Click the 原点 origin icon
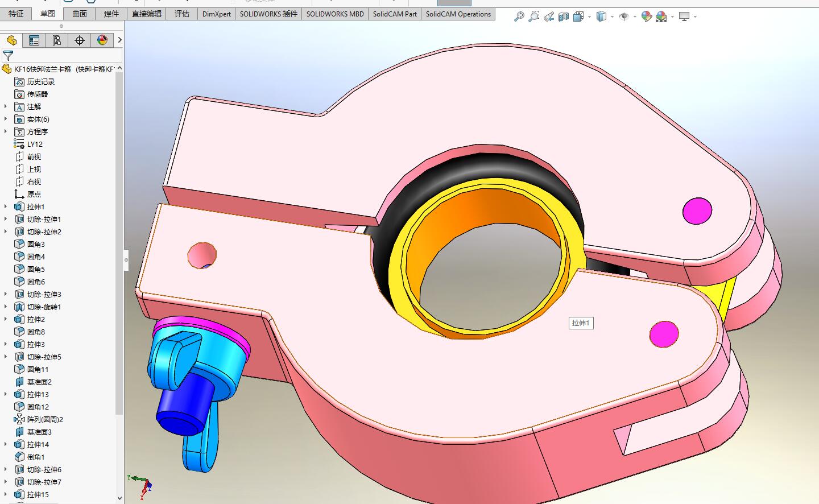Image resolution: width=819 pixels, height=504 pixels. click(19, 194)
